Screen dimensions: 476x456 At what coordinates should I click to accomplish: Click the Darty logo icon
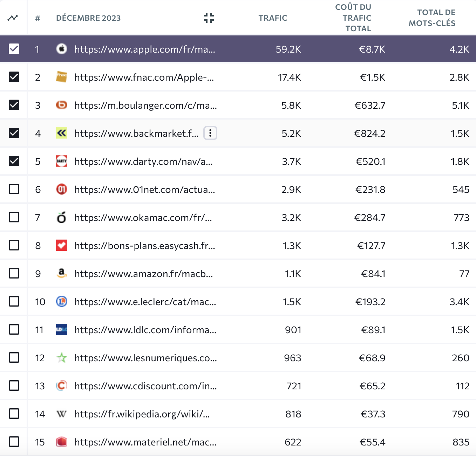click(x=62, y=161)
